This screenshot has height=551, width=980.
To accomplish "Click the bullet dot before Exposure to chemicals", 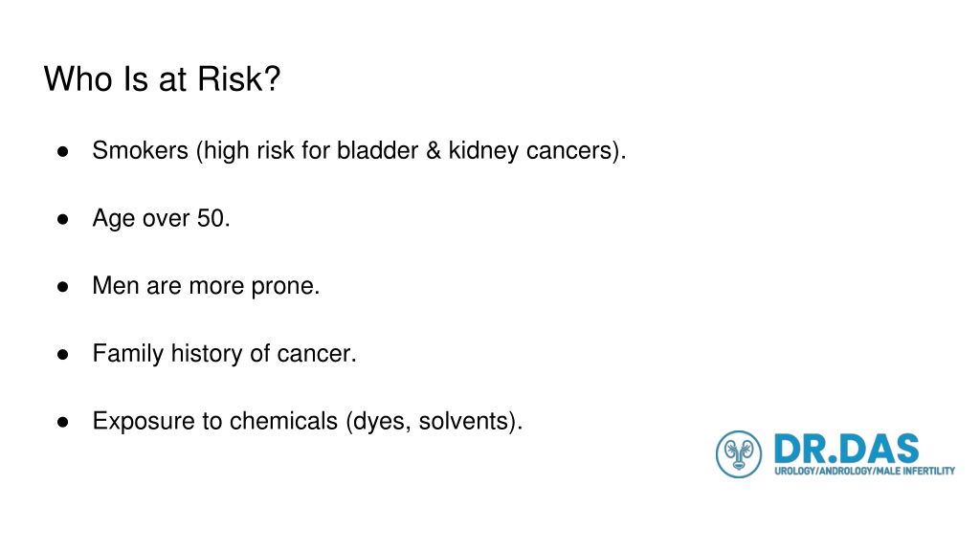I will point(62,422).
